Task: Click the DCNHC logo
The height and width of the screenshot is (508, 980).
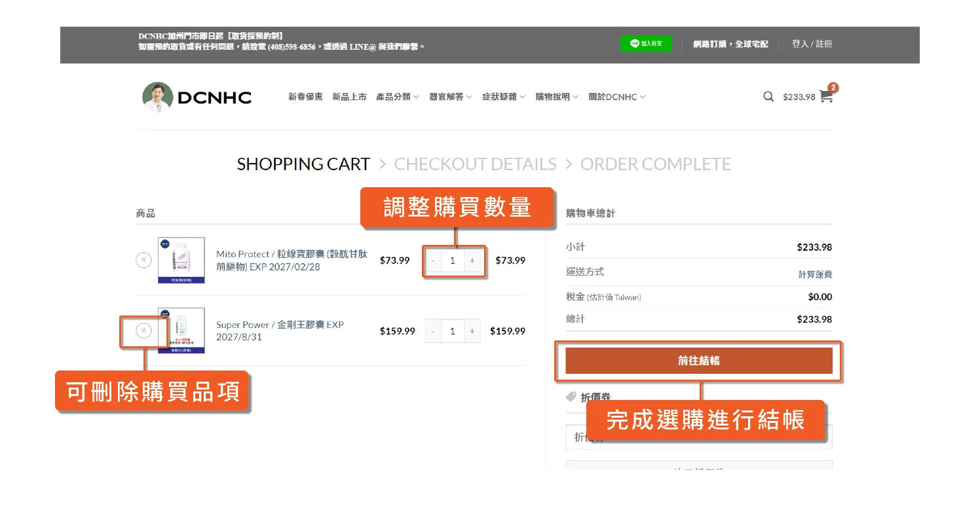Action: pyautogui.click(x=197, y=97)
